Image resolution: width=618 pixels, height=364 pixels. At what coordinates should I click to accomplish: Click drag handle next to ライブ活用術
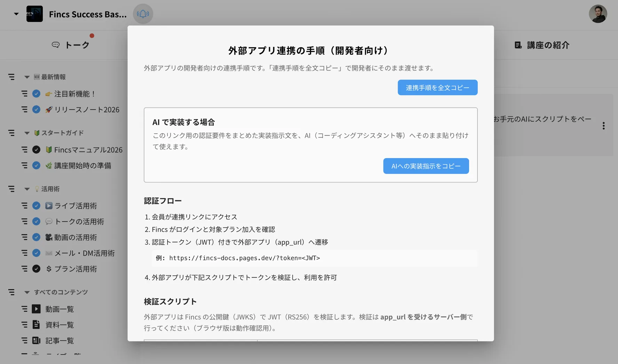24,206
